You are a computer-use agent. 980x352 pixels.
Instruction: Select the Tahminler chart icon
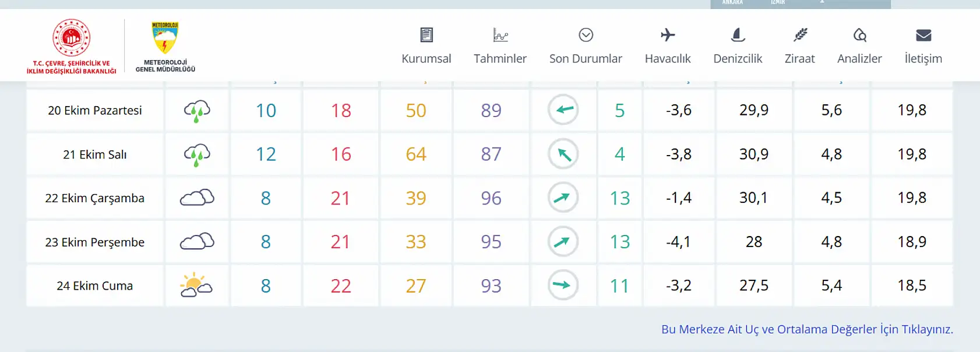coord(500,35)
